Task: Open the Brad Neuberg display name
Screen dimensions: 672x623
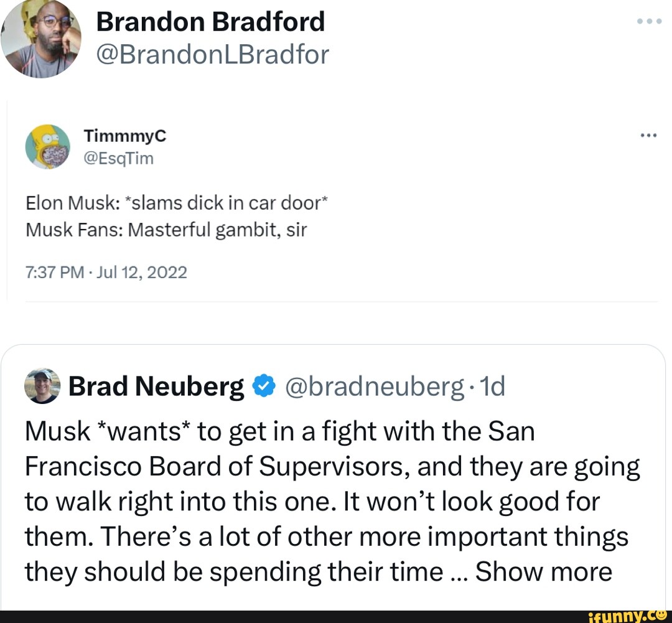Action: pyautogui.click(x=156, y=386)
